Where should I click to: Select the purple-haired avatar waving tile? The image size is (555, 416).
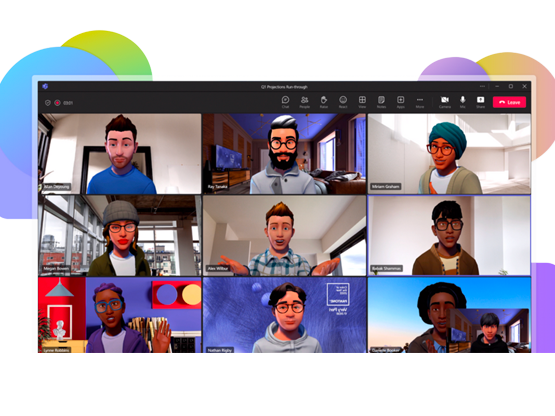point(120,315)
